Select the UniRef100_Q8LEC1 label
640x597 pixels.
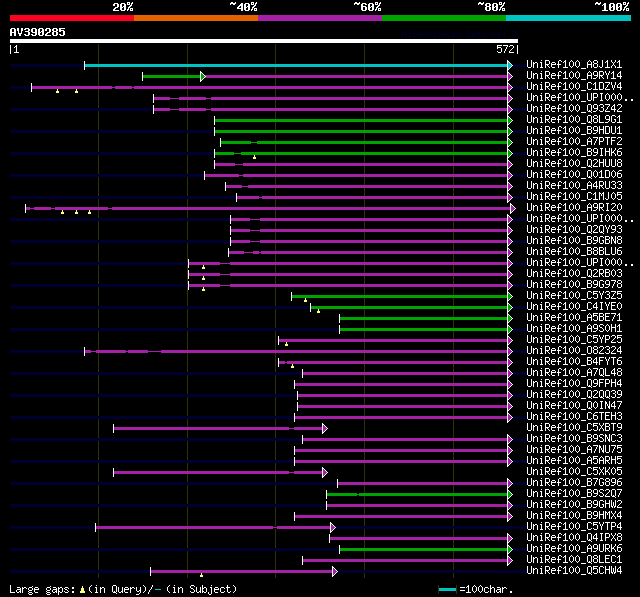click(574, 560)
